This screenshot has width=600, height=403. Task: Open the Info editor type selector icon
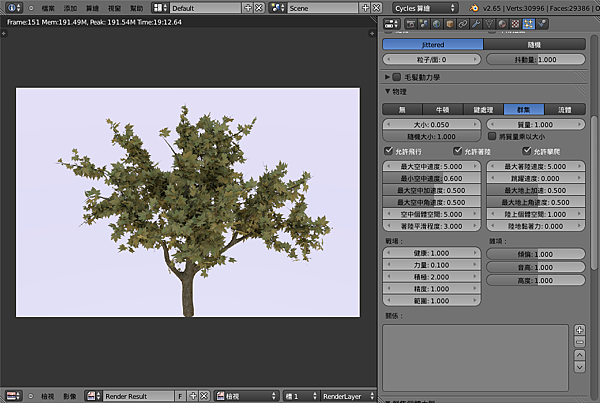[x=15, y=8]
